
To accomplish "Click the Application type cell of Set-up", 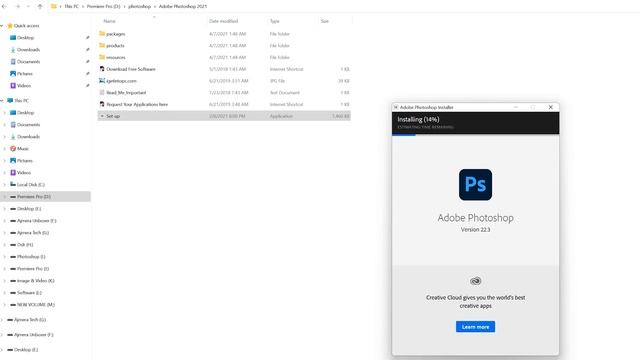I will 281,116.
